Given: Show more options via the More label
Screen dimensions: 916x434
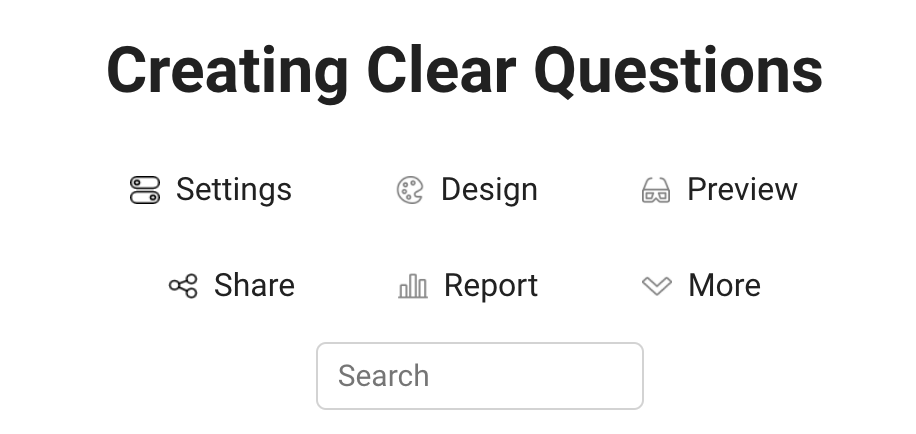Looking at the screenshot, I should tap(724, 286).
